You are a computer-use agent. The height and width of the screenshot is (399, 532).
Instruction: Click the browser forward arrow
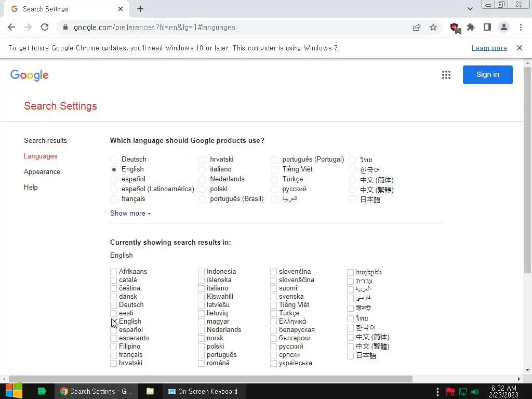coord(28,27)
